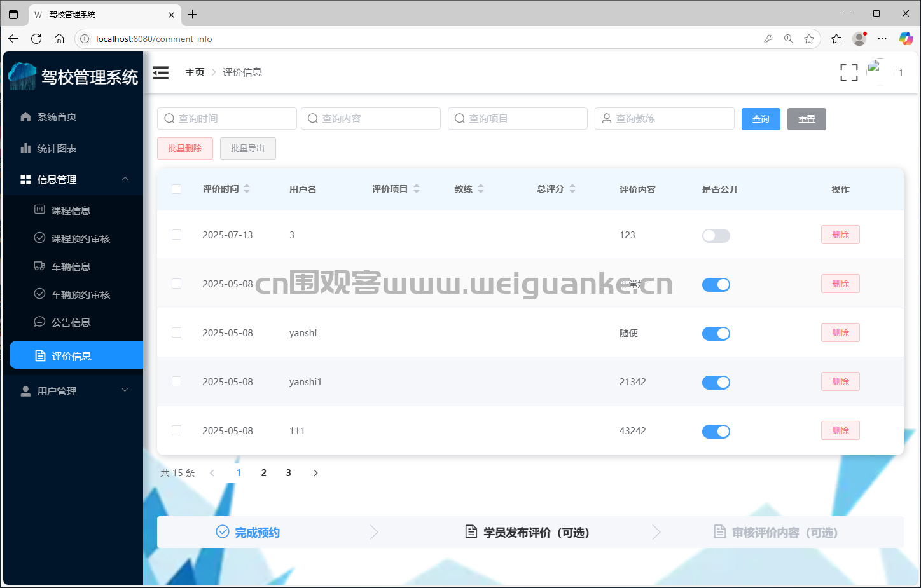
Task: Delete the comment from user 111
Action: point(840,430)
